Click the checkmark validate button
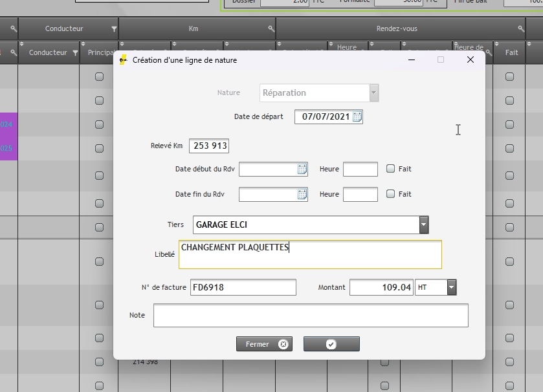Viewport: 543px width, 392px height. click(x=331, y=344)
